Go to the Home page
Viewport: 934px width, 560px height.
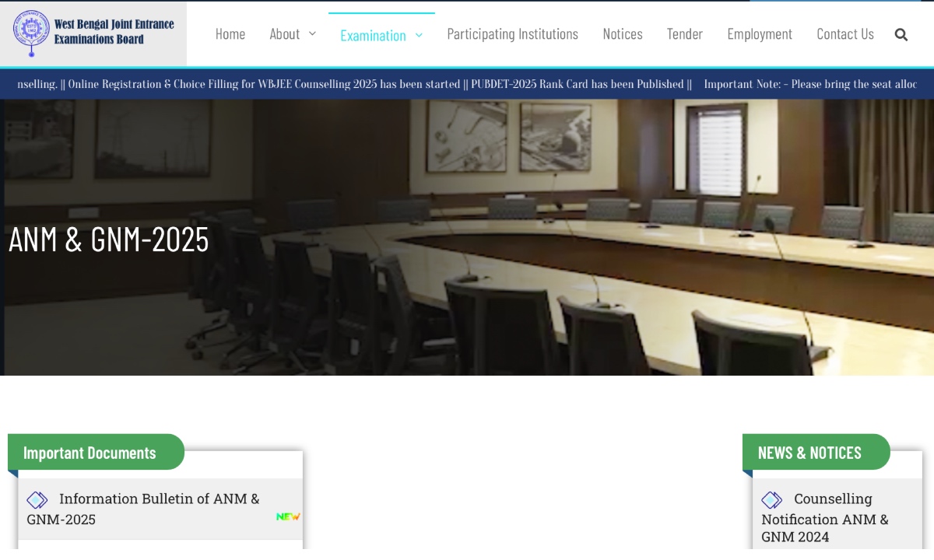click(230, 33)
